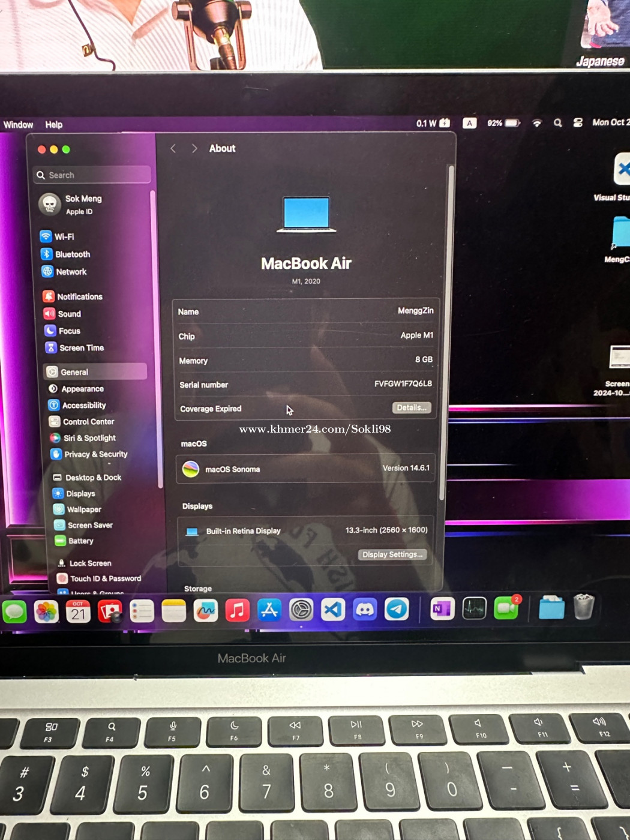Image resolution: width=630 pixels, height=840 pixels.
Task: Open Telegram from the Dock
Action: [x=397, y=609]
